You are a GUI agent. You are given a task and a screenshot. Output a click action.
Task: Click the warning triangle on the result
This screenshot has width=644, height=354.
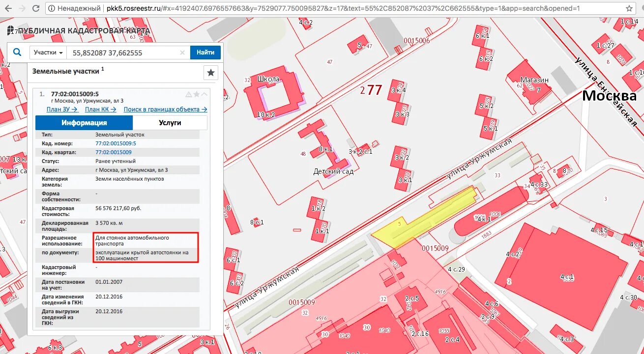coord(189,94)
